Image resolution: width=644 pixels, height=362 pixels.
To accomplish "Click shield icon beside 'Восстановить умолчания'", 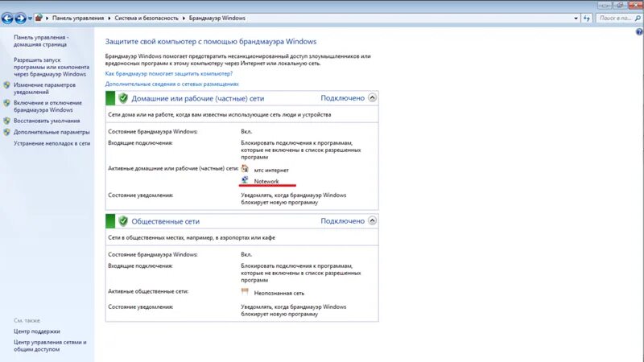I will [x=6, y=121].
